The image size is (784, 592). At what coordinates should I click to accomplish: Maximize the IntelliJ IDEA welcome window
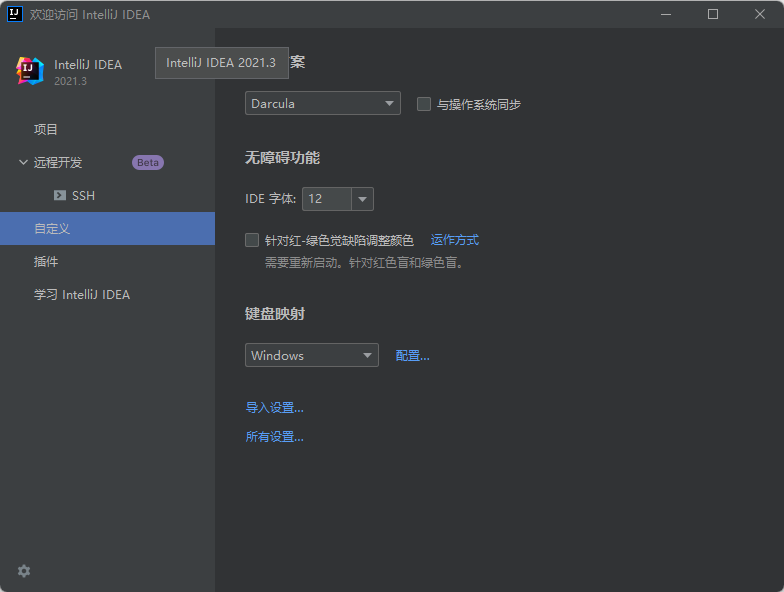point(713,14)
